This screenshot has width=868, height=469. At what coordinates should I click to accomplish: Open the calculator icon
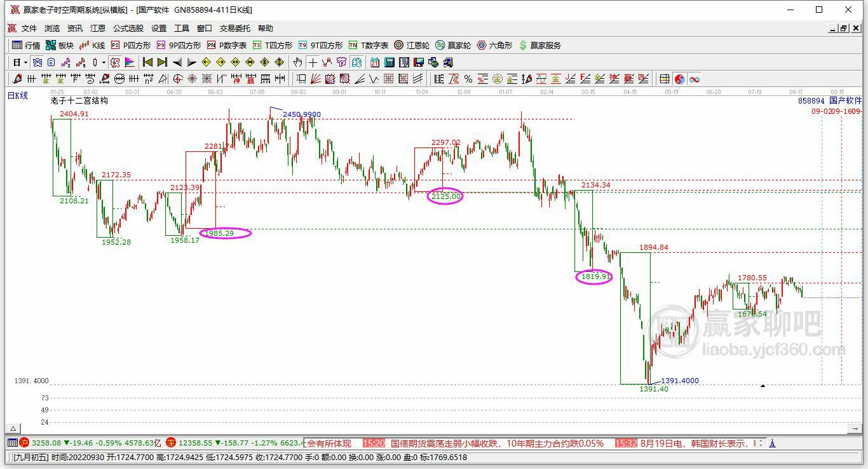pos(390,62)
